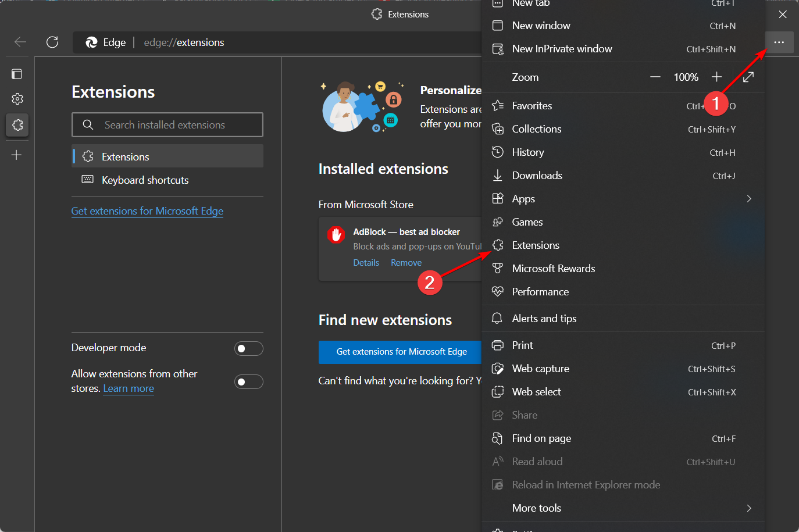Click the zoom out minus button

655,77
